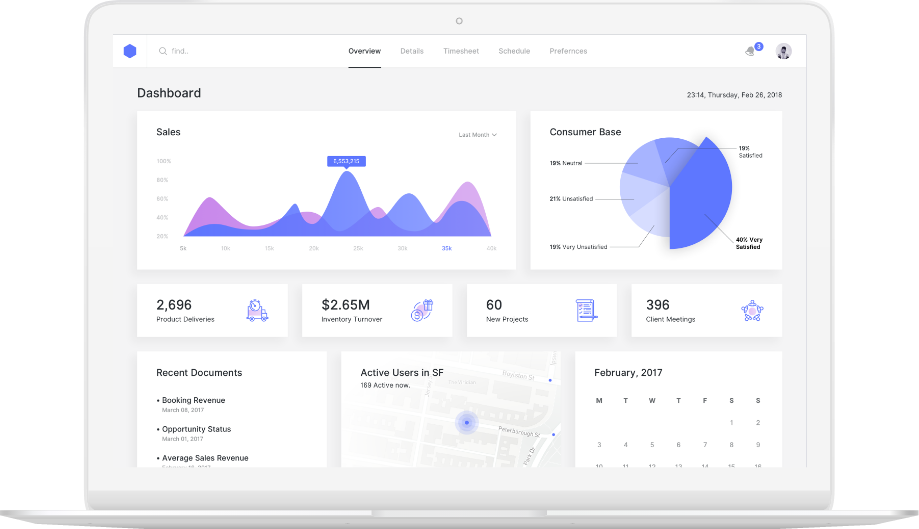This screenshot has height=529, width=919.
Task: Open the Booking Revenue document
Action: click(x=194, y=400)
